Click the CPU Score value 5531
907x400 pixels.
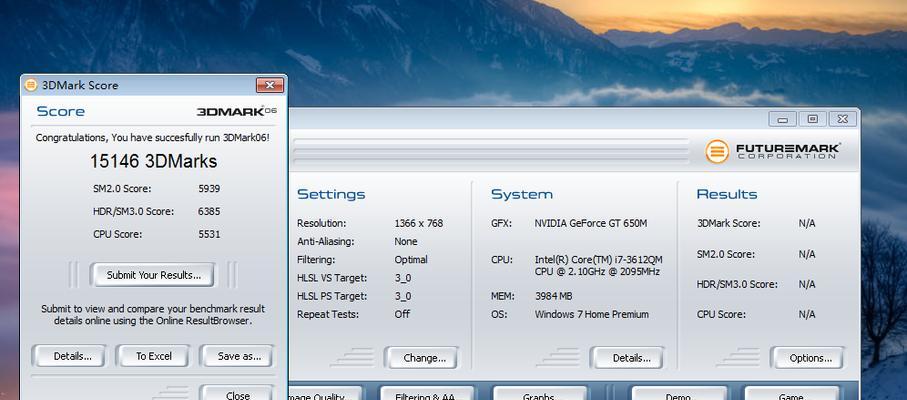pos(209,234)
